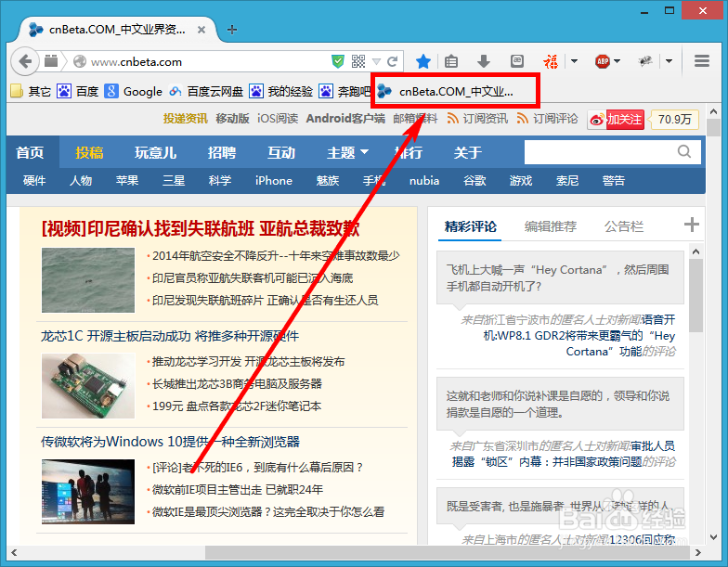
Task: Click the plus icon beside 公告栏
Action: click(x=692, y=225)
